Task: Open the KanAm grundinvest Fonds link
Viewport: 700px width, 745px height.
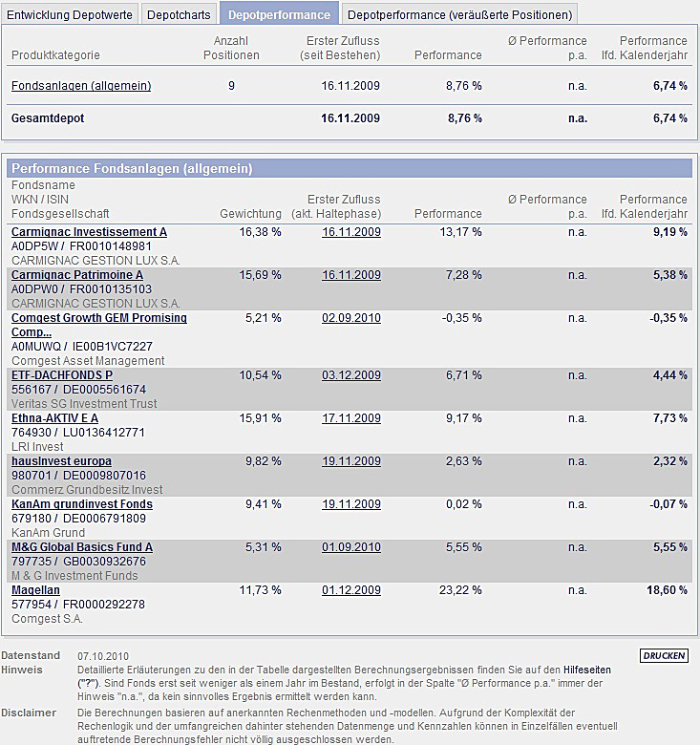Action: [x=82, y=504]
